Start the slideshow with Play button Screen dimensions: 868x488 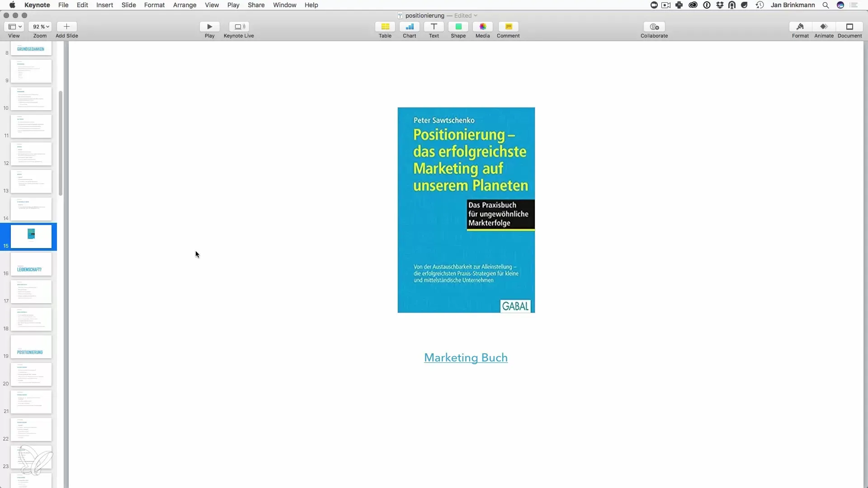[209, 27]
